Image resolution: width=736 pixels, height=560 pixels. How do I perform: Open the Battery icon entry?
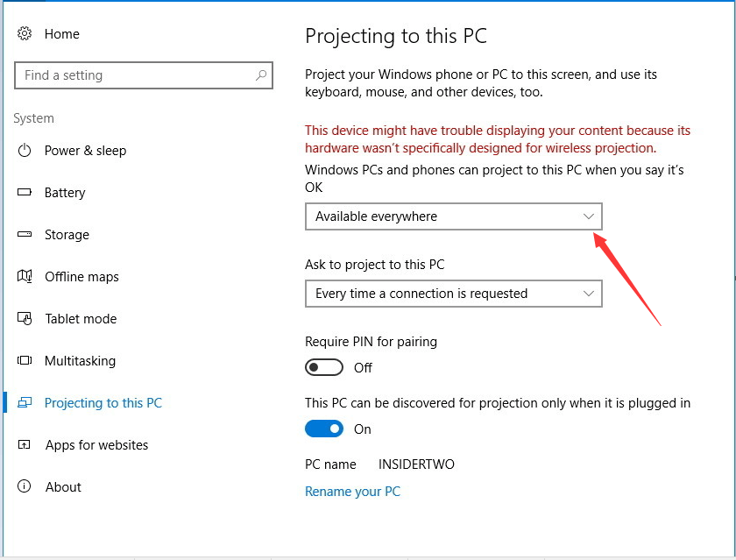[x=25, y=192]
